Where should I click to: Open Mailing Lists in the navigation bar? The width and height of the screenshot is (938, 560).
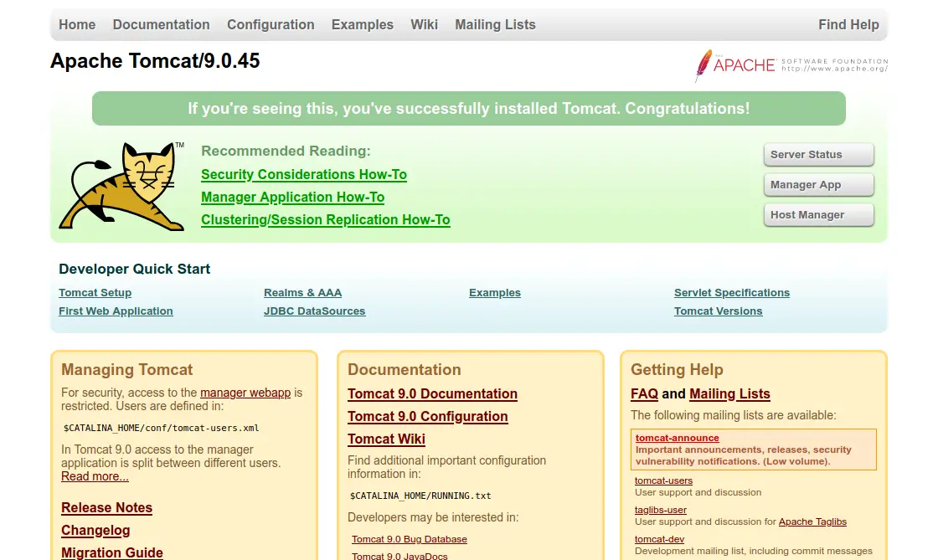[x=495, y=24]
